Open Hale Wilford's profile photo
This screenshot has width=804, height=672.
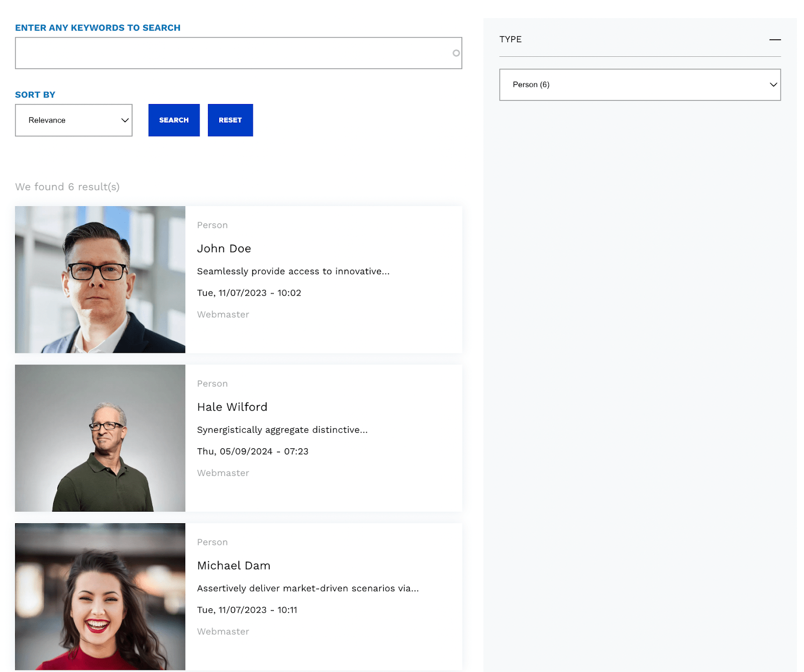100,438
